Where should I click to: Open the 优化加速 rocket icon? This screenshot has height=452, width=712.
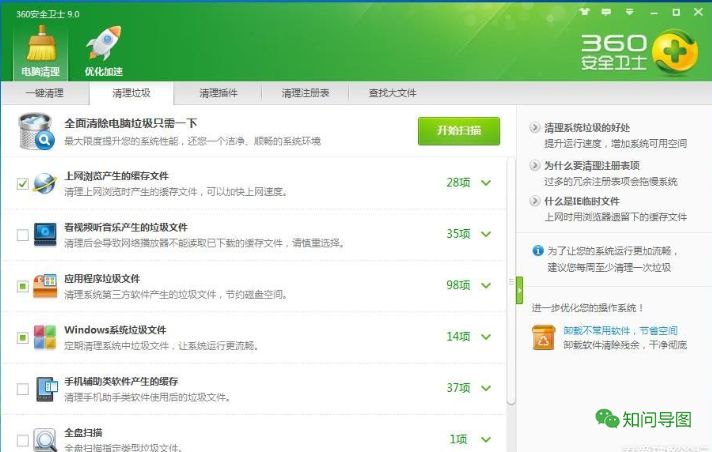click(104, 43)
